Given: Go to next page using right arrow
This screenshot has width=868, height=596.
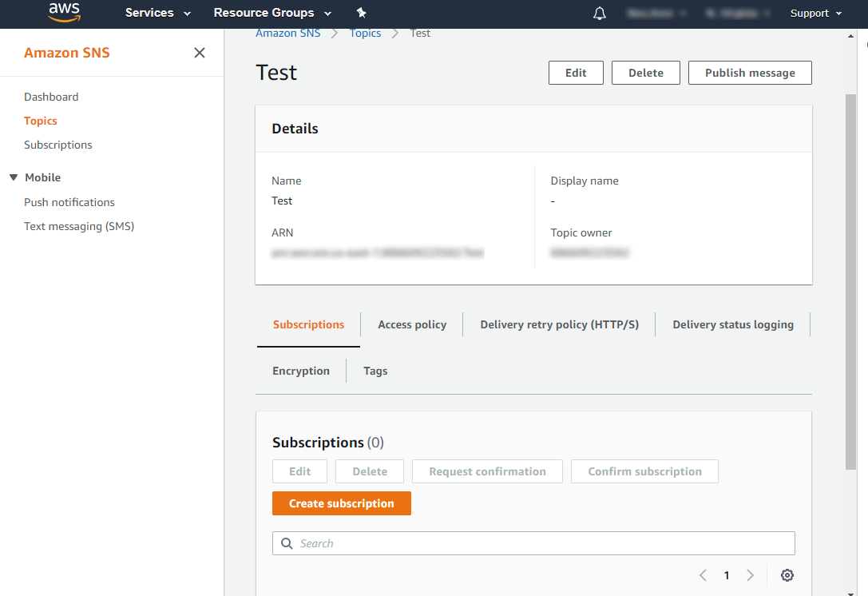Looking at the screenshot, I should coord(750,574).
